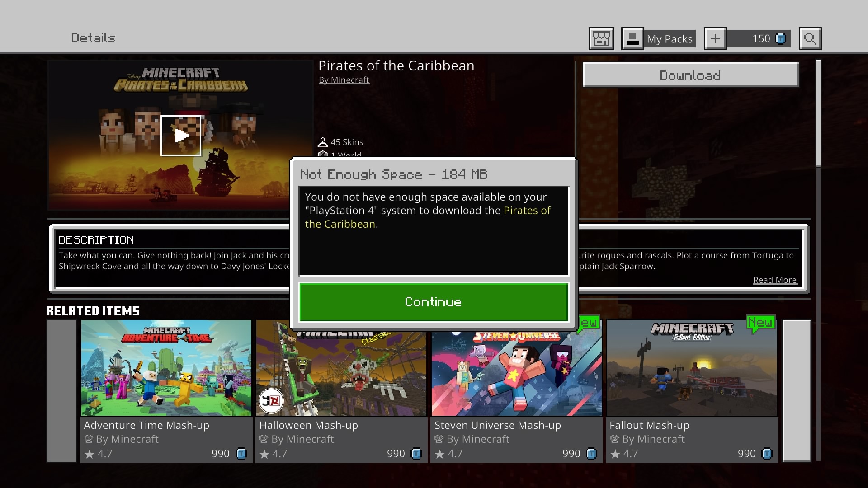Click the creator badge icon under Halloween Mash-up
The width and height of the screenshot is (868, 488).
click(x=264, y=439)
